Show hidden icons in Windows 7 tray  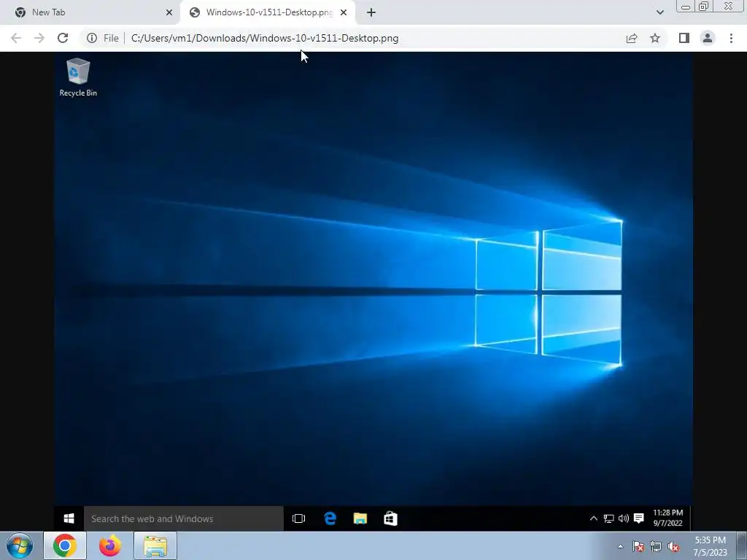tap(620, 546)
